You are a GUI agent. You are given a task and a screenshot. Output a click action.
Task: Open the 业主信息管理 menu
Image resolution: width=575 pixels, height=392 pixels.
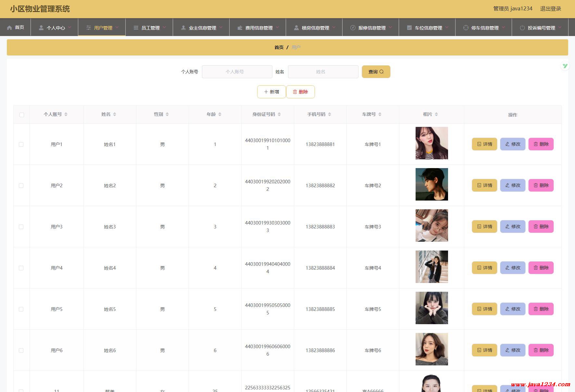click(x=201, y=28)
